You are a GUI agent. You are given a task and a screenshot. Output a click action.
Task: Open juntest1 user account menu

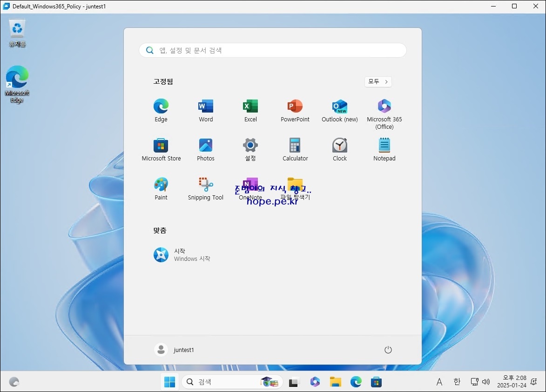[174, 350]
